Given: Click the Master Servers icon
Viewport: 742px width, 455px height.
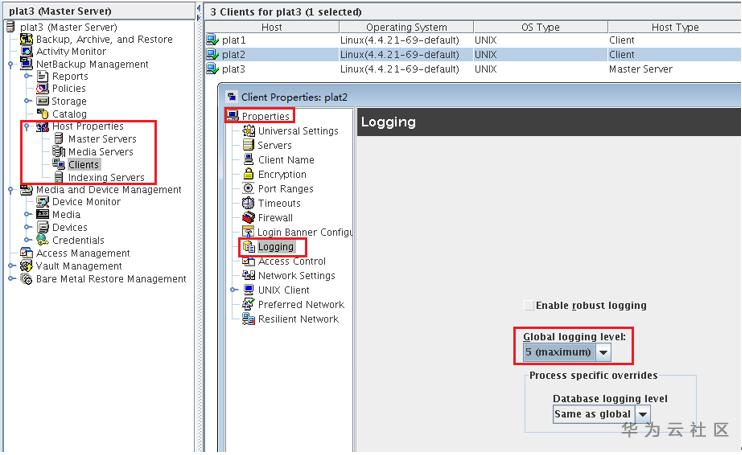Looking at the screenshot, I should 59,139.
